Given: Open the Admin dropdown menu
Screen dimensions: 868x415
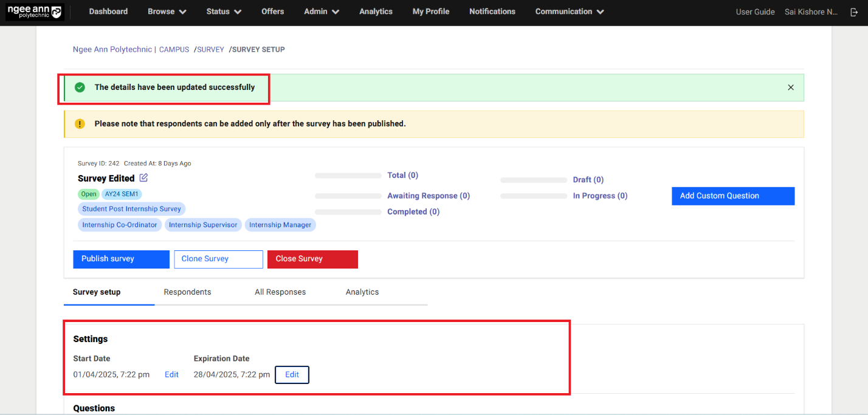Looking at the screenshot, I should pyautogui.click(x=321, y=12).
